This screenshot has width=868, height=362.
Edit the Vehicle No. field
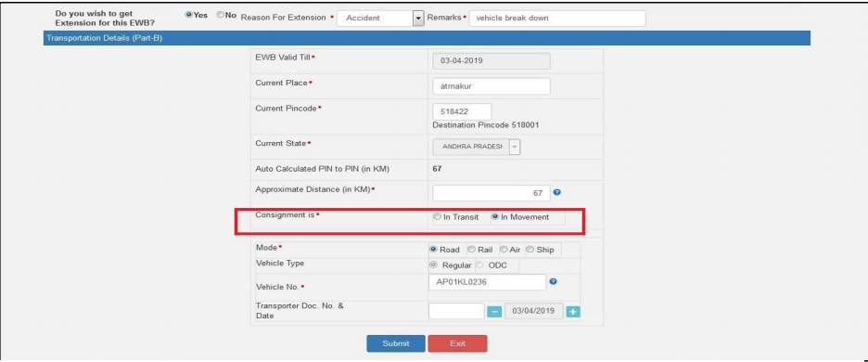487,282
